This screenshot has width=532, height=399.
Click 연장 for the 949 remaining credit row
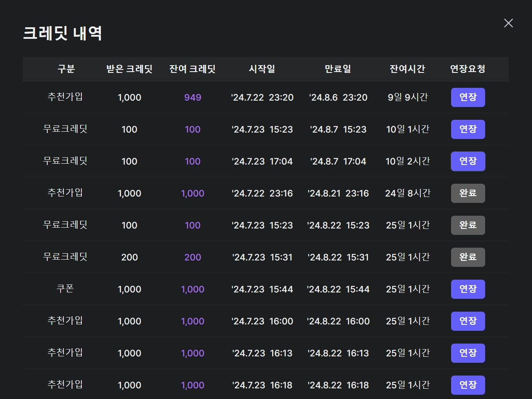[x=468, y=97]
